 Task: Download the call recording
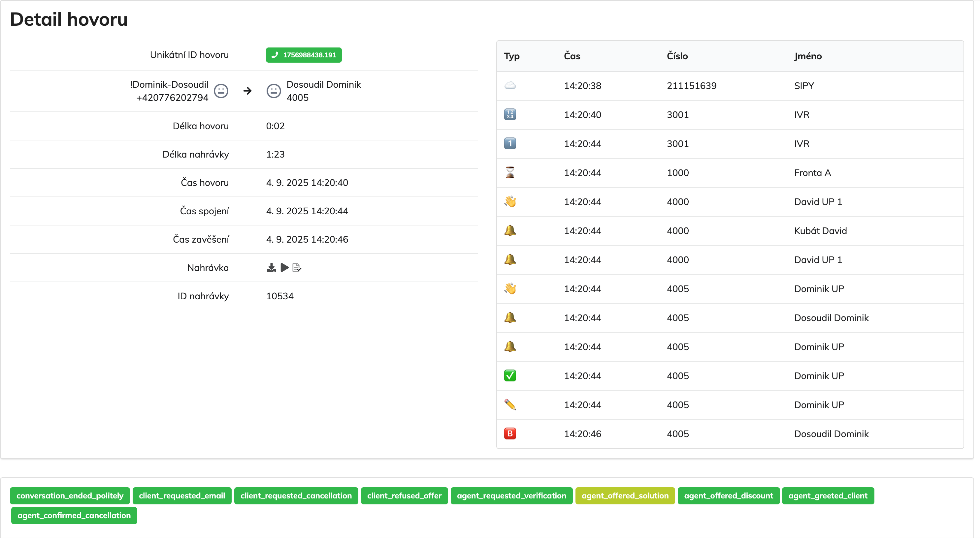[x=271, y=268]
